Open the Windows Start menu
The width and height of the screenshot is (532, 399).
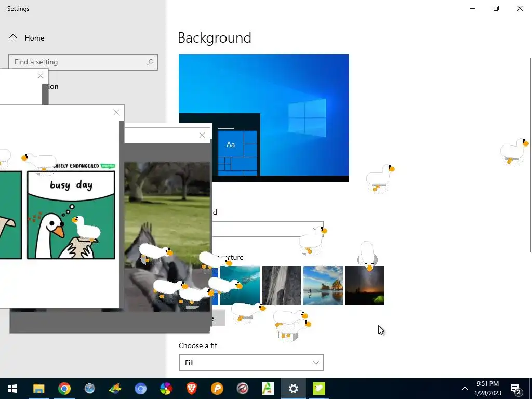pos(12,389)
